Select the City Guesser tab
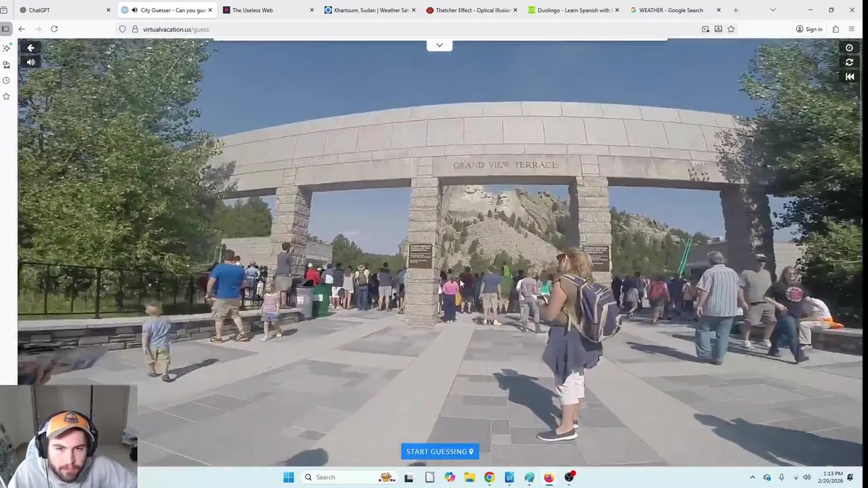Viewport: 868px width, 488px height. click(x=166, y=10)
